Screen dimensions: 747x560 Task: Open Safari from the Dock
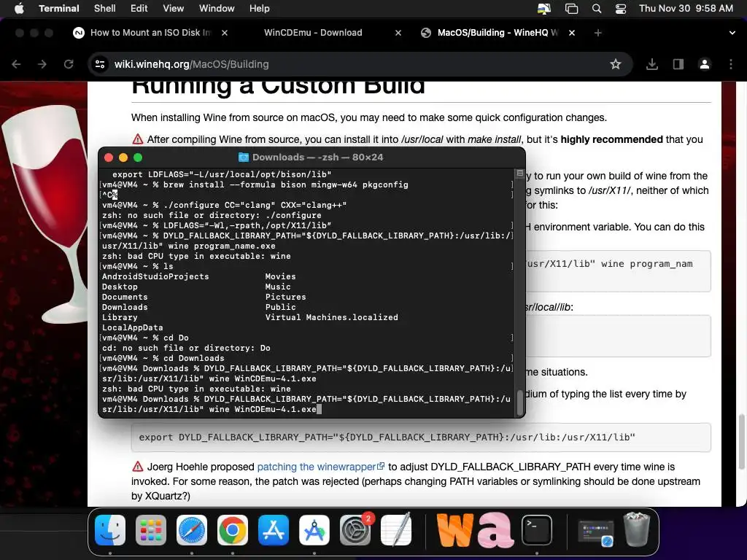192,530
